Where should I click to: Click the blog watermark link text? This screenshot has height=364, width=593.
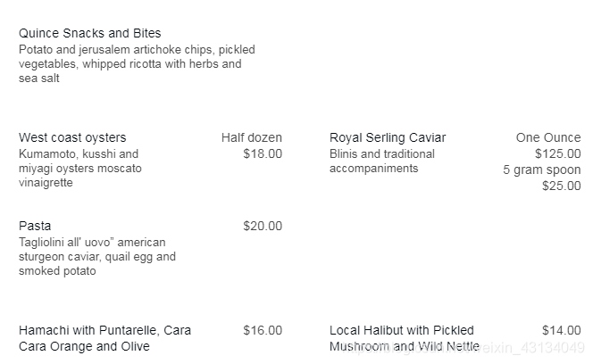coord(463,348)
